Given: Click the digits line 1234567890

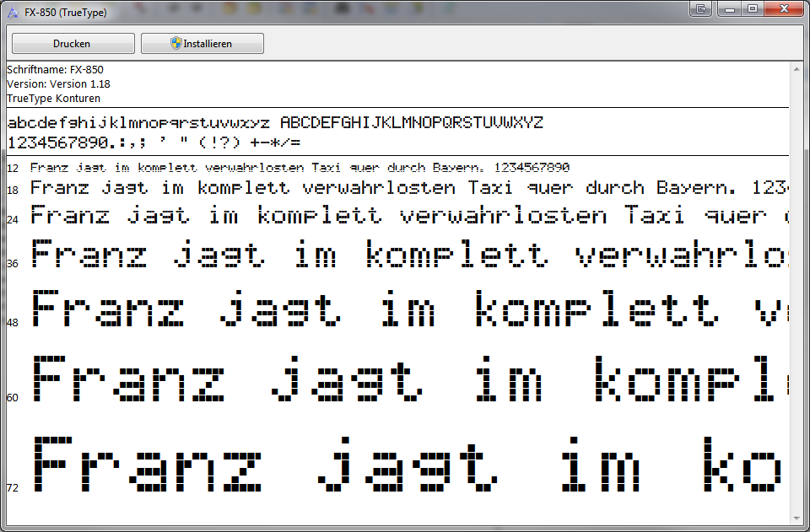Looking at the screenshot, I should tap(154, 142).
